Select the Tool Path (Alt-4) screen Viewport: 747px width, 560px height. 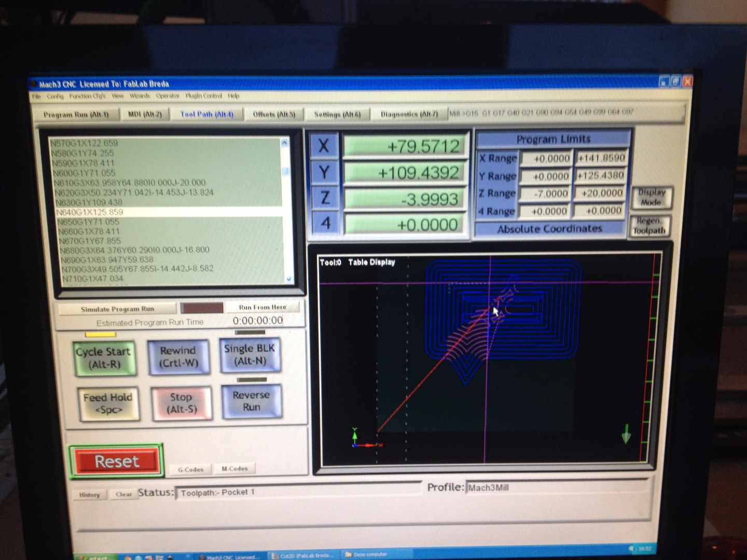[x=206, y=114]
